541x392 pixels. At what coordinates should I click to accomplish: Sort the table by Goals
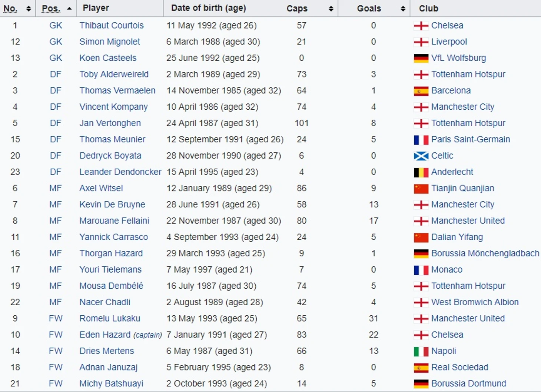click(x=403, y=9)
